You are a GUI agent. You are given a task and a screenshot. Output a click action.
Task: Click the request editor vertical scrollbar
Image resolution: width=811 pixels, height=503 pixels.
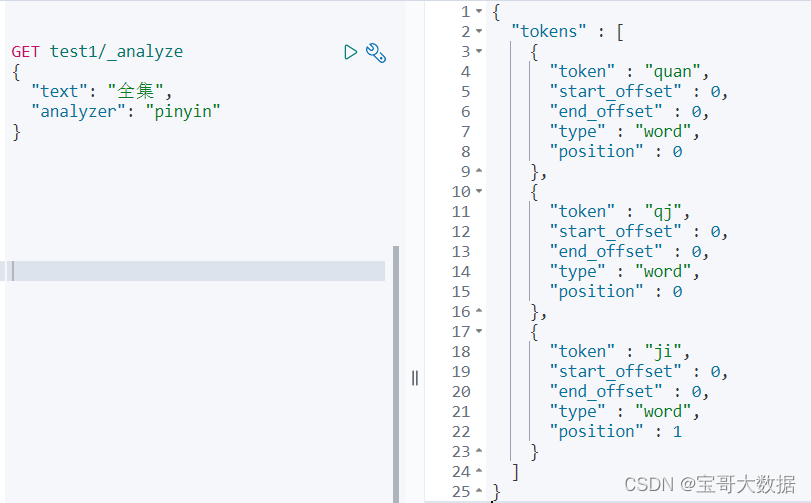396,374
